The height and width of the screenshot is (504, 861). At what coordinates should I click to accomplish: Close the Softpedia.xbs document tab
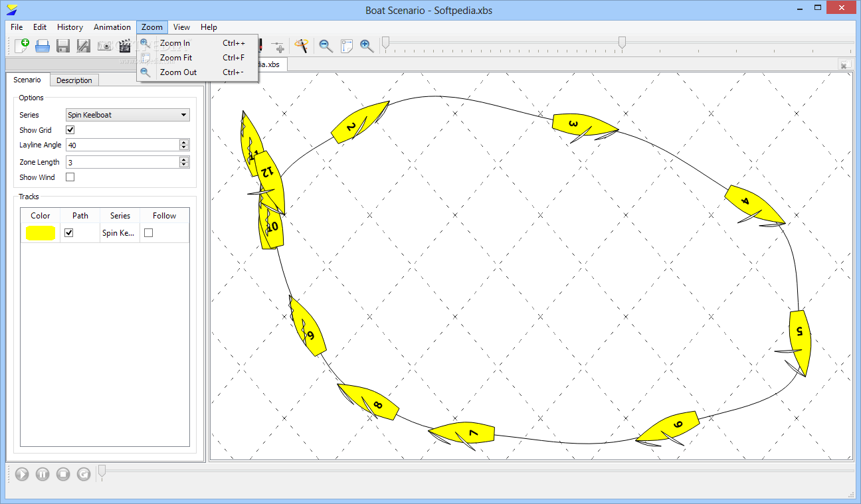click(x=844, y=65)
